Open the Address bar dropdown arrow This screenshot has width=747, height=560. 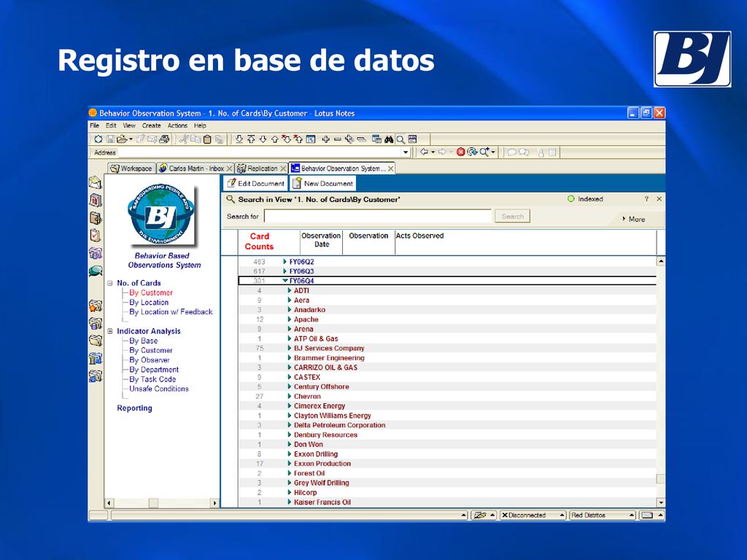coord(406,152)
